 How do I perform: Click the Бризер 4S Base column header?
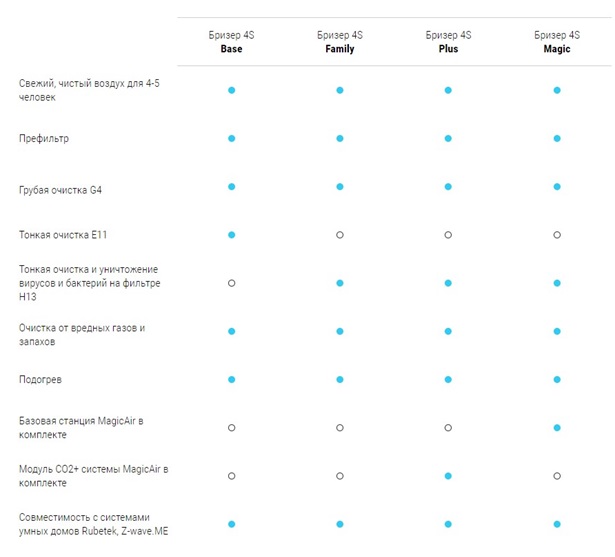(x=231, y=42)
